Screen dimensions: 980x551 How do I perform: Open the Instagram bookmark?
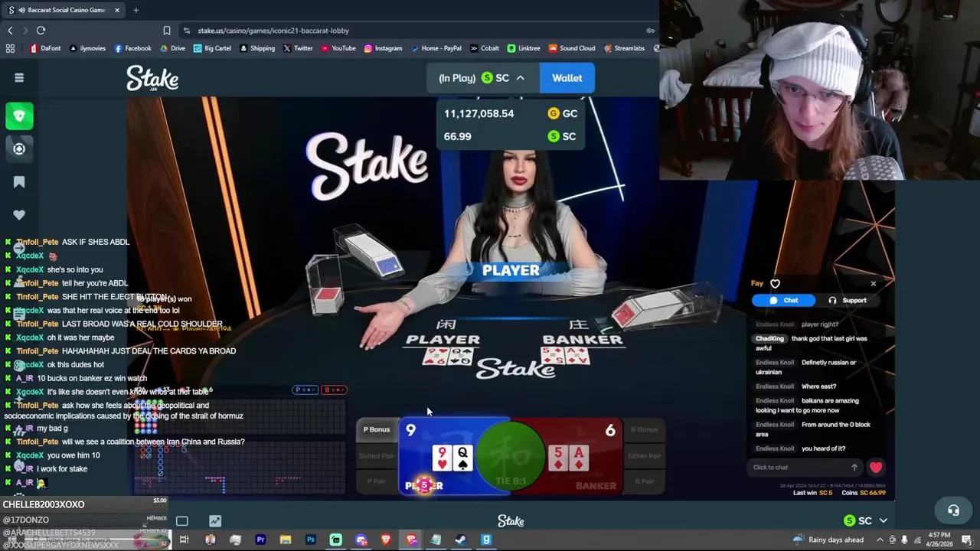(383, 48)
